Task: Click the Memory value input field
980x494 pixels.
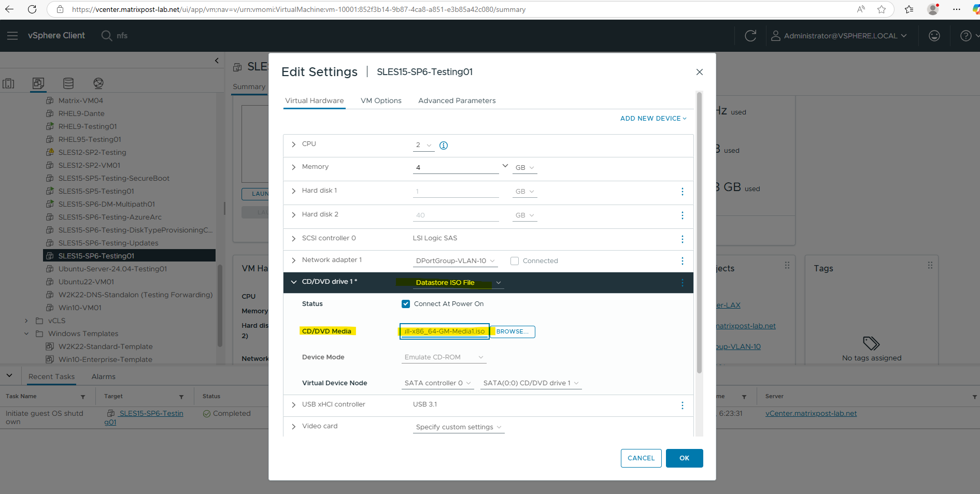Action: (x=456, y=168)
